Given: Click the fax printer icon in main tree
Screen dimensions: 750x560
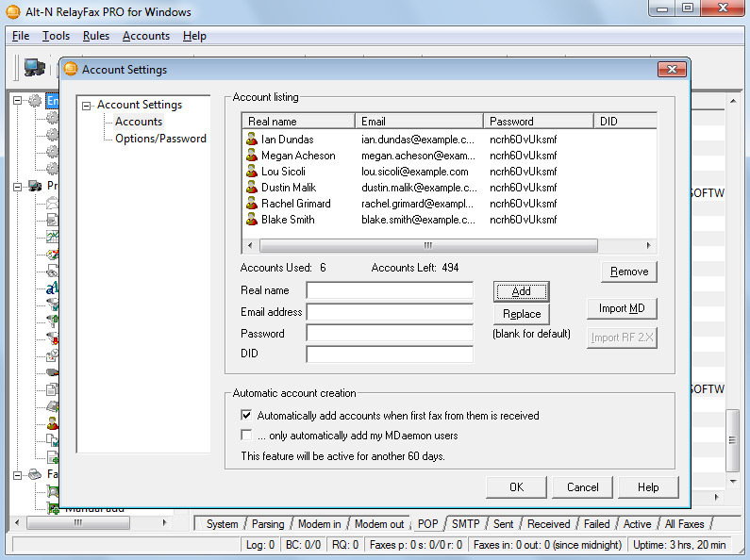Looking at the screenshot, I should point(35,474).
